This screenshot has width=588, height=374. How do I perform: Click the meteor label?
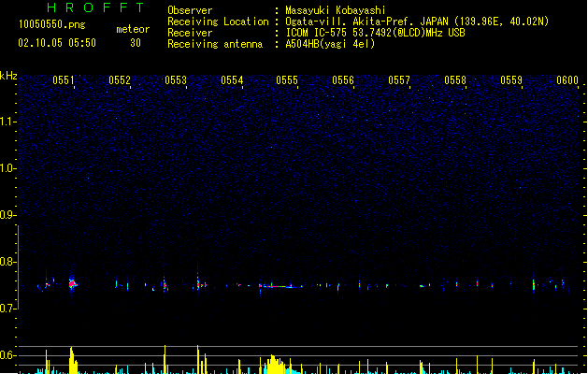133,29
